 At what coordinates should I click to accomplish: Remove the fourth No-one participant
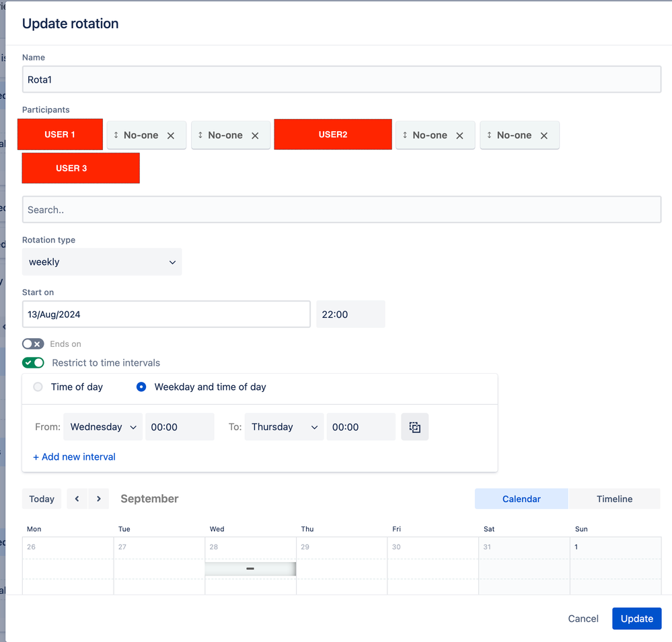[544, 136]
